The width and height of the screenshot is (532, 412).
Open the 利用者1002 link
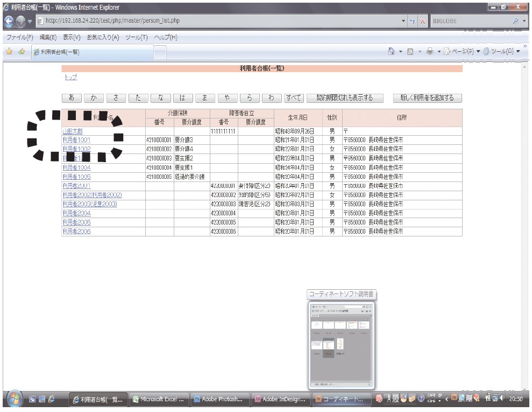77,149
